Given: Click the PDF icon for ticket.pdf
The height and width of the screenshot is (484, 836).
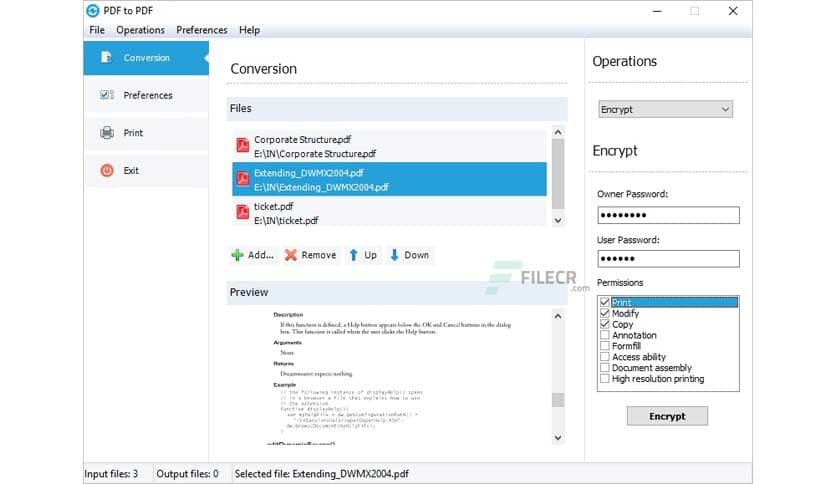Looking at the screenshot, I should point(242,212).
